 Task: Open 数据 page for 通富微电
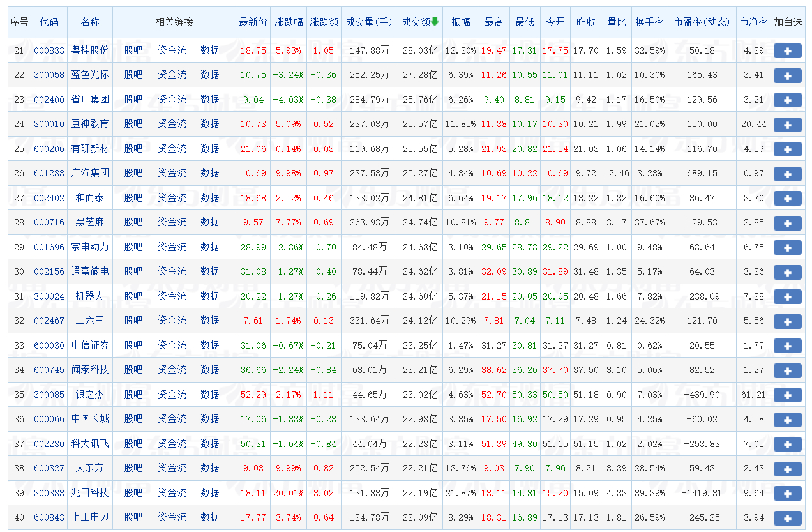coord(210,271)
